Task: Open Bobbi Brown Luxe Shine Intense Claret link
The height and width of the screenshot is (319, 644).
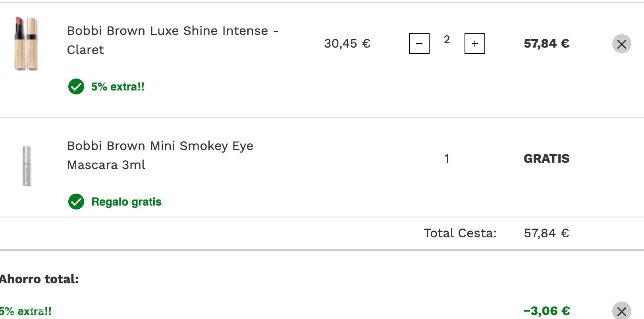Action: tap(172, 40)
